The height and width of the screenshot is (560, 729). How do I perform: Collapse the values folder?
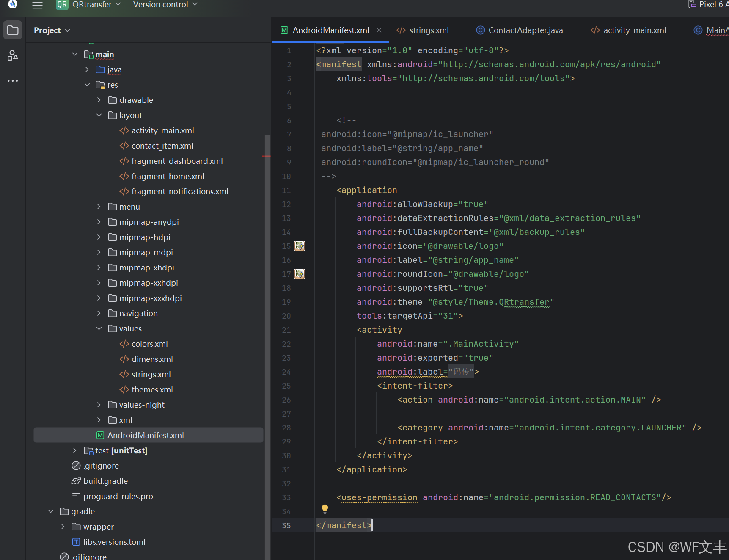(x=99, y=328)
